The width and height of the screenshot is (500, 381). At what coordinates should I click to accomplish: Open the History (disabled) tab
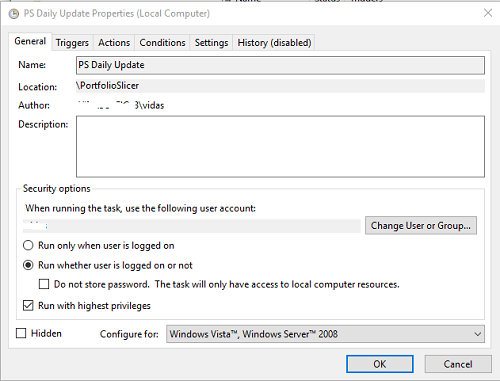point(274,43)
